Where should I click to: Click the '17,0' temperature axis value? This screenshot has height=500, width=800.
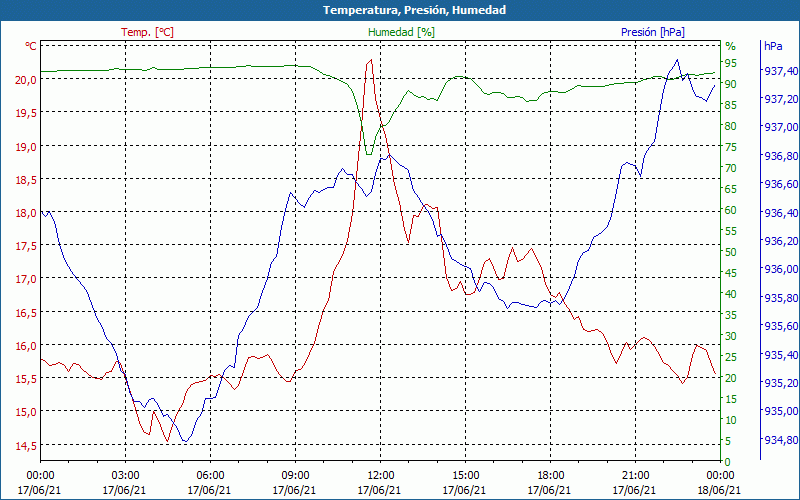click(x=26, y=279)
